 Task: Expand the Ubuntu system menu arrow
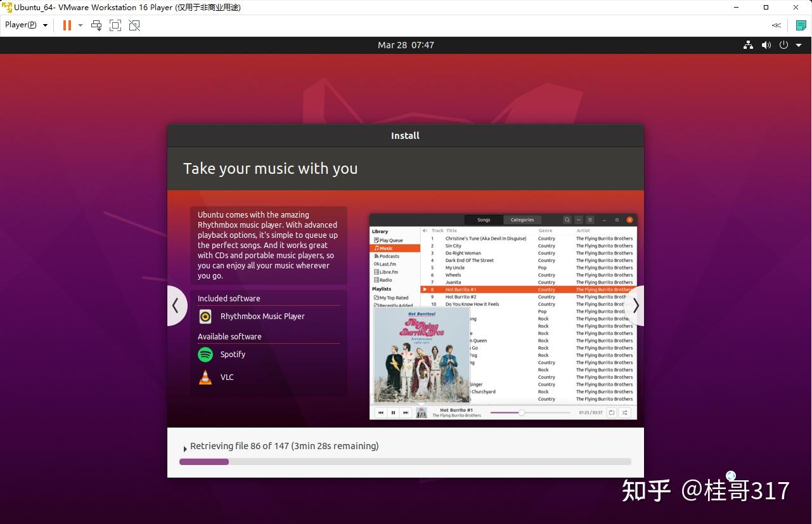799,45
